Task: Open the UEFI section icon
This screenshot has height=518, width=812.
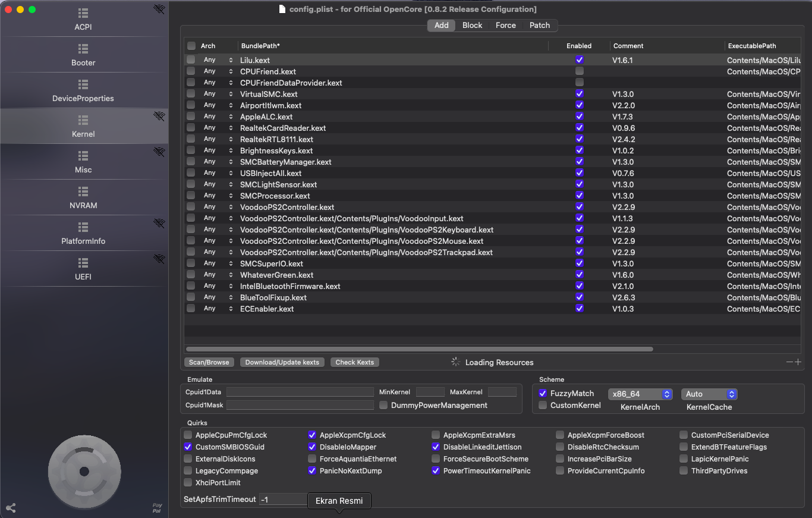Action: click(x=83, y=263)
